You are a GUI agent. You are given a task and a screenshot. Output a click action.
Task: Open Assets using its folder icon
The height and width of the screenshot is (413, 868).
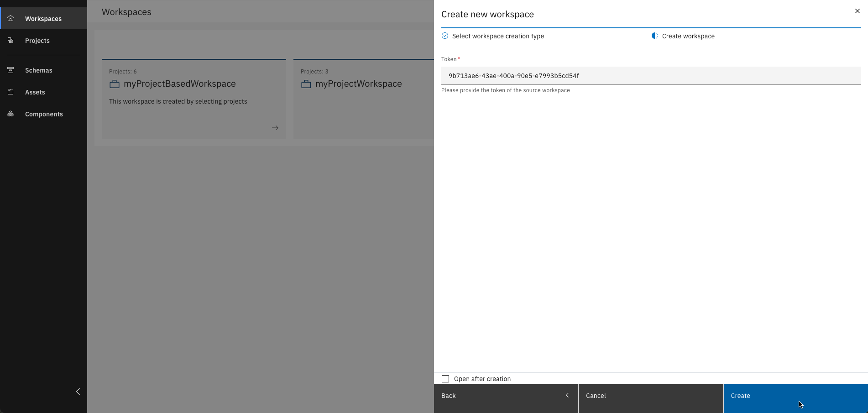tap(10, 92)
